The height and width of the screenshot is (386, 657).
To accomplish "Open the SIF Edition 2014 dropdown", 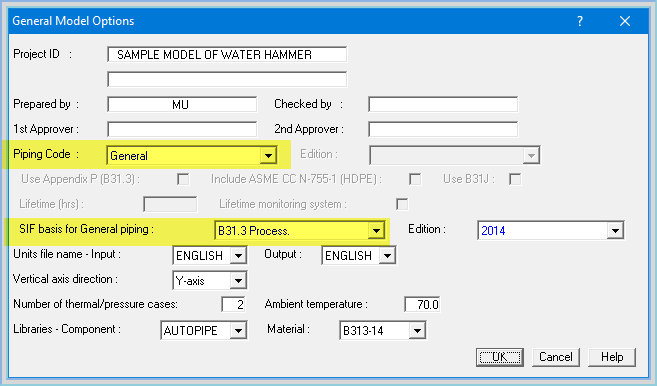I will [x=615, y=231].
